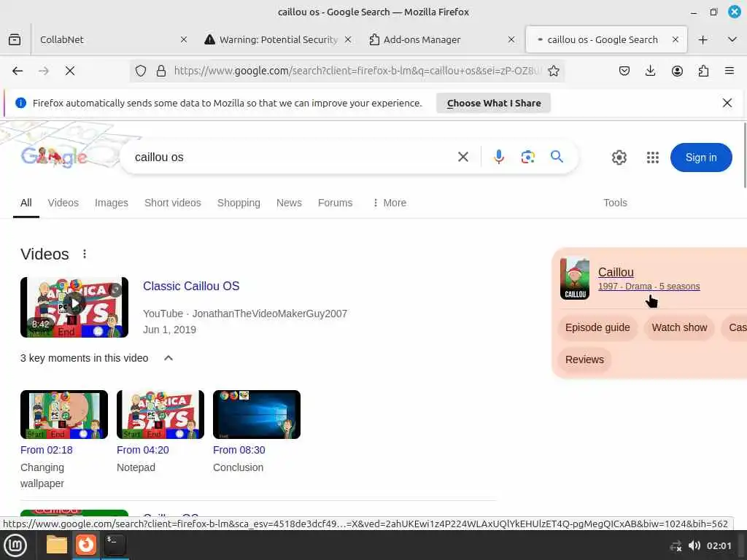This screenshot has width=747, height=560.
Task: Select the Short videos search filter
Action: pyautogui.click(x=172, y=203)
